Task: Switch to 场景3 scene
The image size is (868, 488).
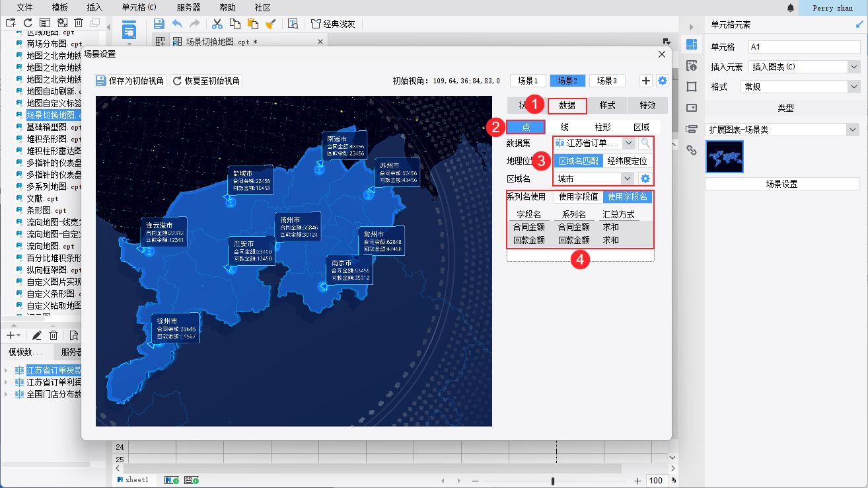Action: [606, 81]
